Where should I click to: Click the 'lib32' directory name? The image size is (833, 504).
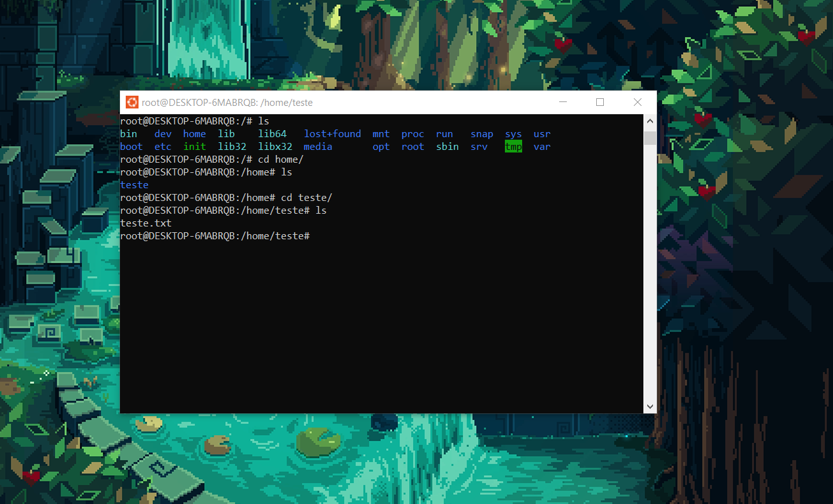tap(232, 147)
